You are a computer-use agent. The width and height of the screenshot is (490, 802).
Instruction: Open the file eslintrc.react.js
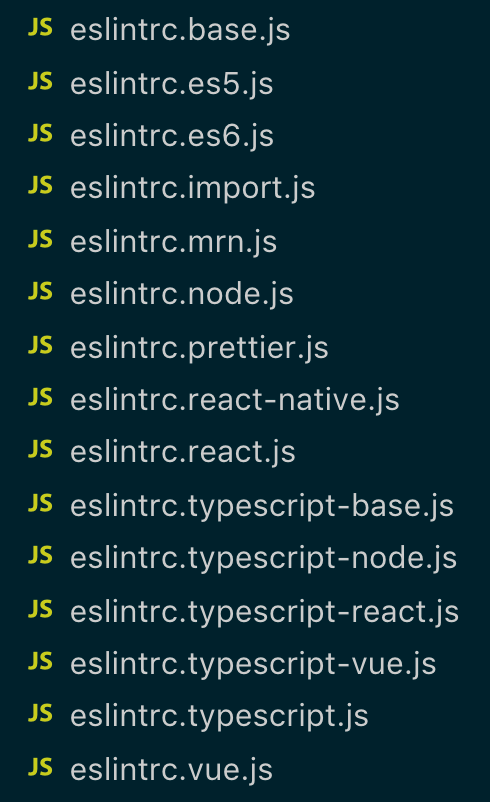pyautogui.click(x=183, y=453)
